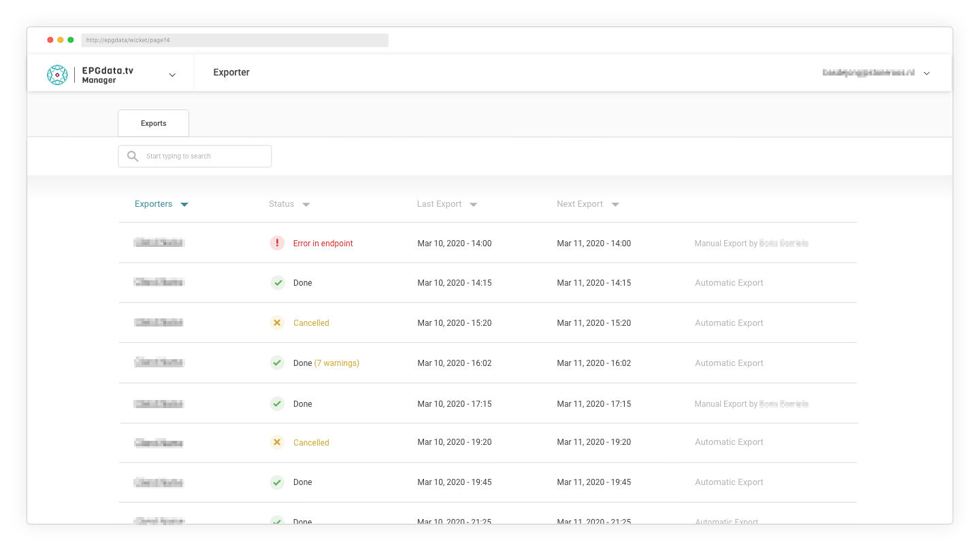
Task: Click the 'Done' status in the 14:15 row
Action: 303,283
